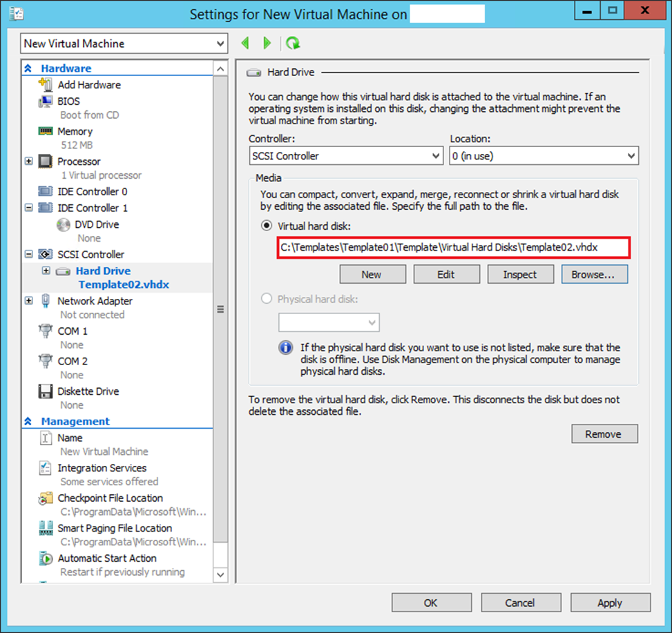Select the Virtual hard disk radio button
672x633 pixels.
coord(267,226)
